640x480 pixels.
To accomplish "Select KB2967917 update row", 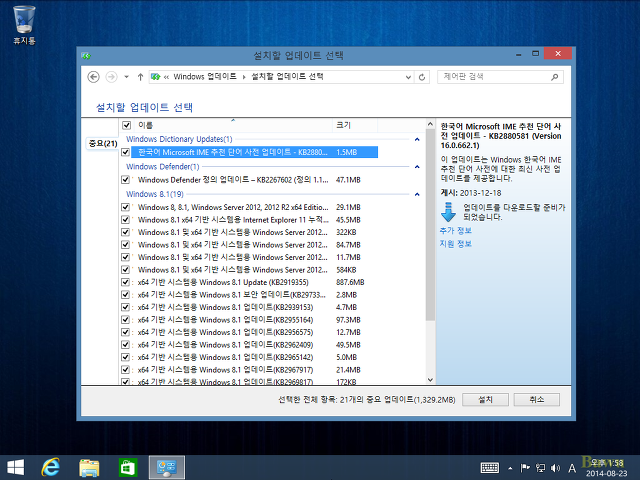I will point(249,370).
